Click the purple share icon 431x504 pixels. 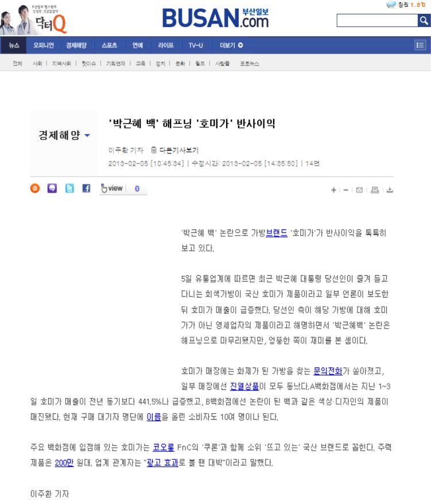click(52, 188)
